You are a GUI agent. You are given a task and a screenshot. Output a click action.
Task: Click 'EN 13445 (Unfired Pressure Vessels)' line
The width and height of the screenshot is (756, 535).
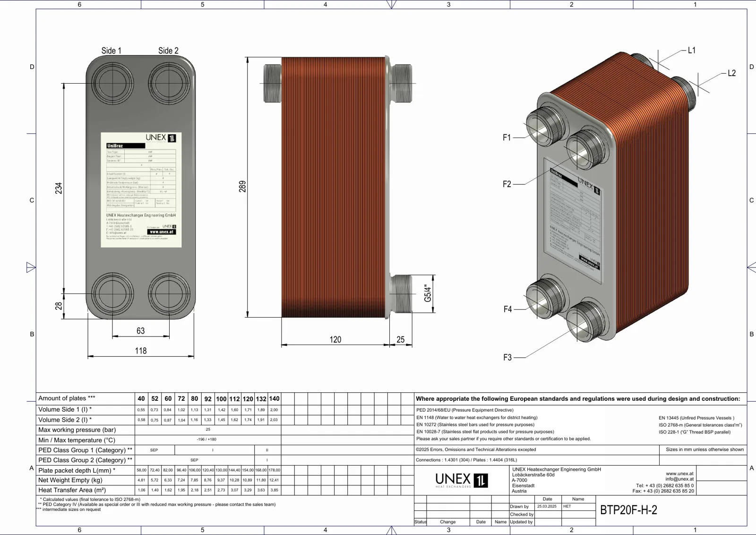coord(696,418)
